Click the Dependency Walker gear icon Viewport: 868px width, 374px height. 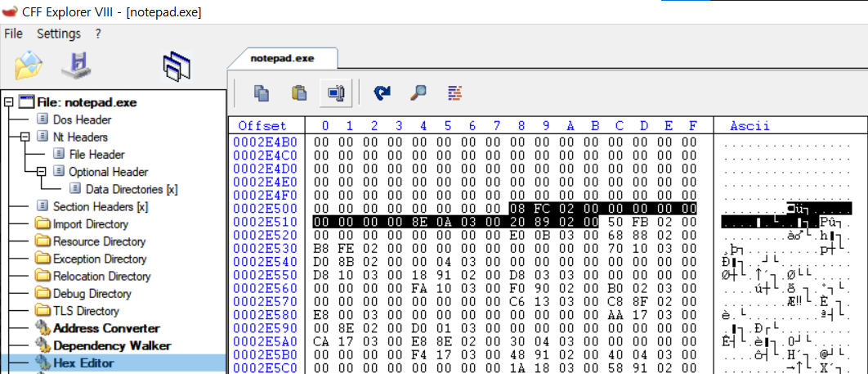43,345
